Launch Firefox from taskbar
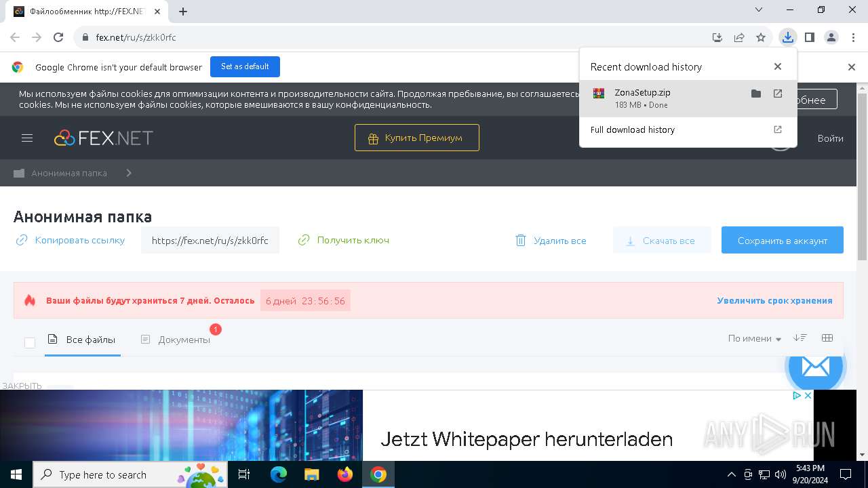The width and height of the screenshot is (868, 488). coord(345,474)
